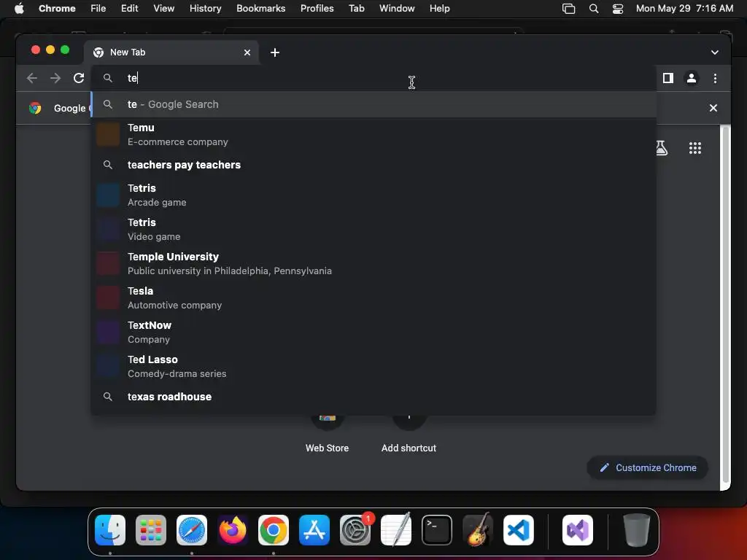
Task: Open the Window menu
Action: (x=397, y=8)
